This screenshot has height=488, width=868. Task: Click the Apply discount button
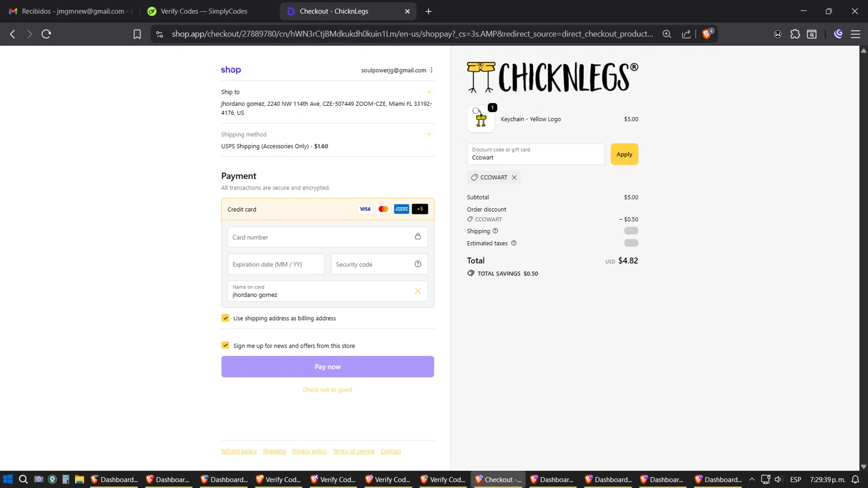pyautogui.click(x=624, y=154)
